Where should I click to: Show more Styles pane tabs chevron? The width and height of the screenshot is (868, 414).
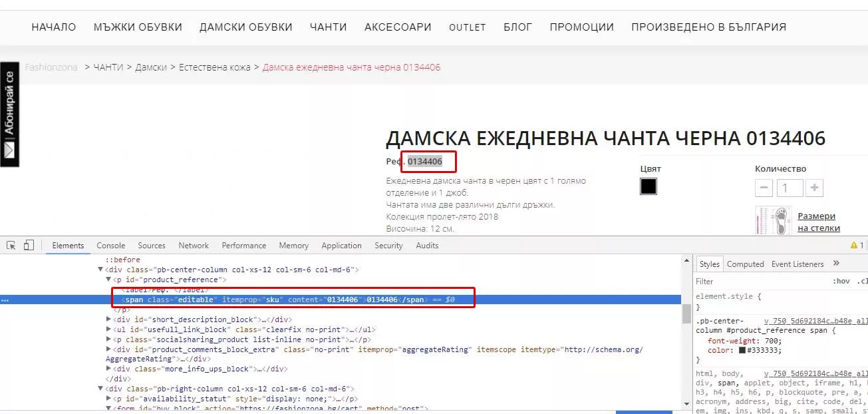click(836, 264)
